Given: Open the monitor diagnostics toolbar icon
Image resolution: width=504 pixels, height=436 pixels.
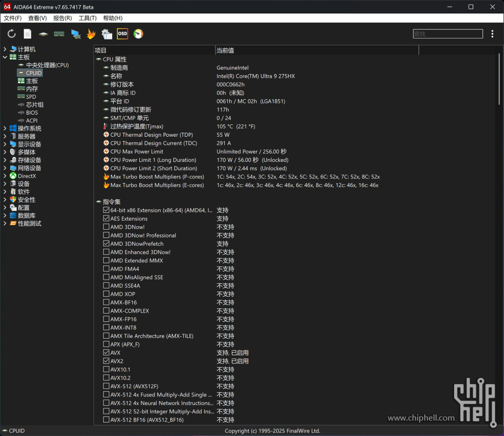Looking at the screenshot, I should pyautogui.click(x=76, y=34).
